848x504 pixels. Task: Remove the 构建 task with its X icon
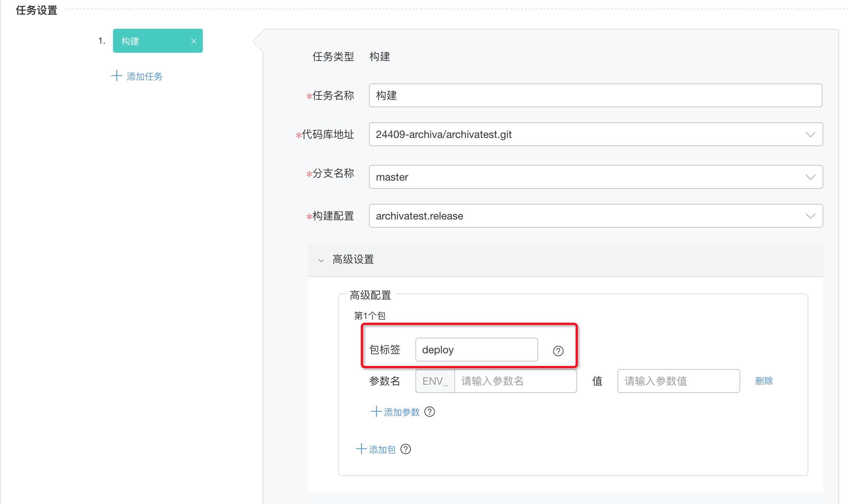click(194, 41)
